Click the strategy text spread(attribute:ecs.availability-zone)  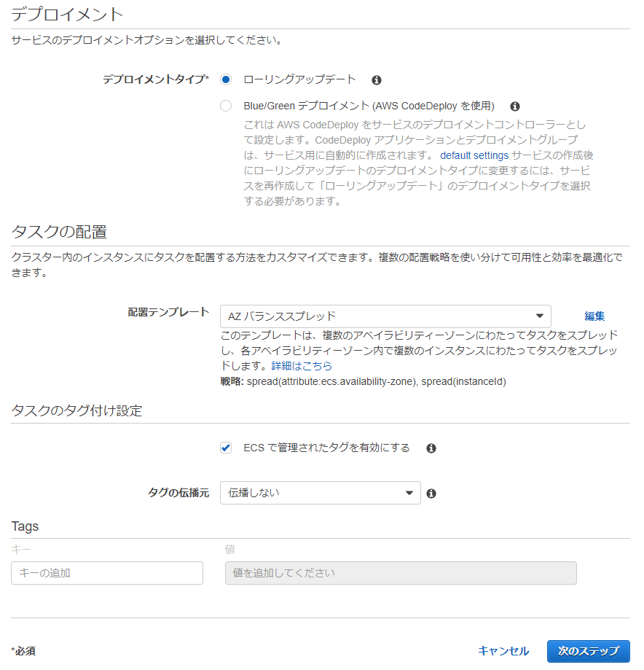tap(331, 381)
